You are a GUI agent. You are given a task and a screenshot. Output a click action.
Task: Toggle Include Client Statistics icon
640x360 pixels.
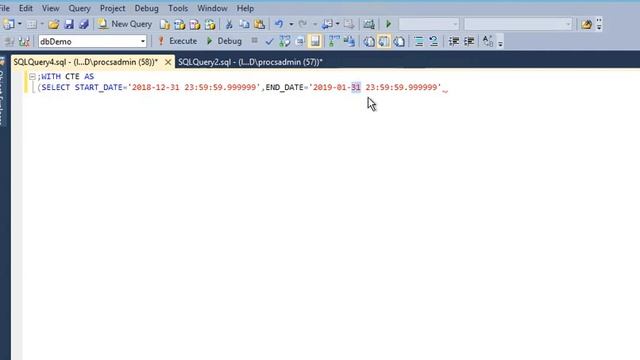pyautogui.click(x=349, y=41)
